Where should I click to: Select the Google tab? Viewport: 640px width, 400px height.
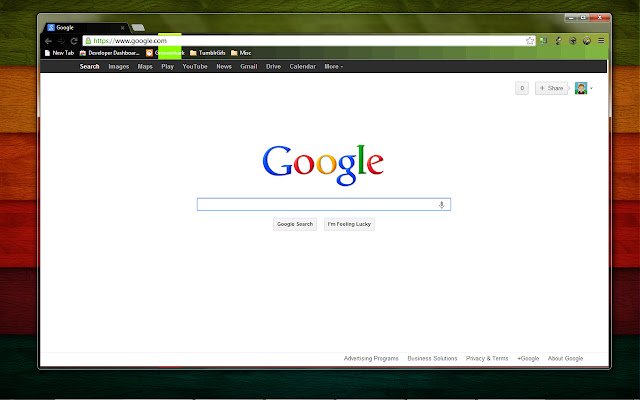86,28
